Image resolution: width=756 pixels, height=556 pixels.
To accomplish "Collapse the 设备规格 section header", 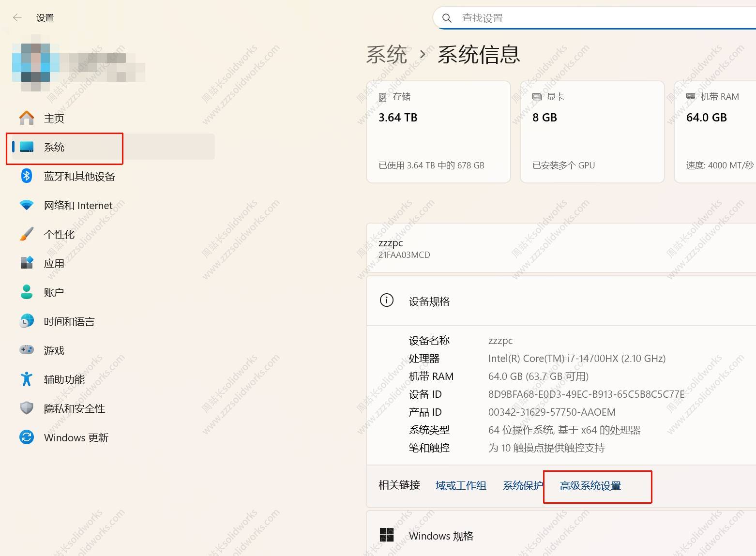I will (x=561, y=301).
